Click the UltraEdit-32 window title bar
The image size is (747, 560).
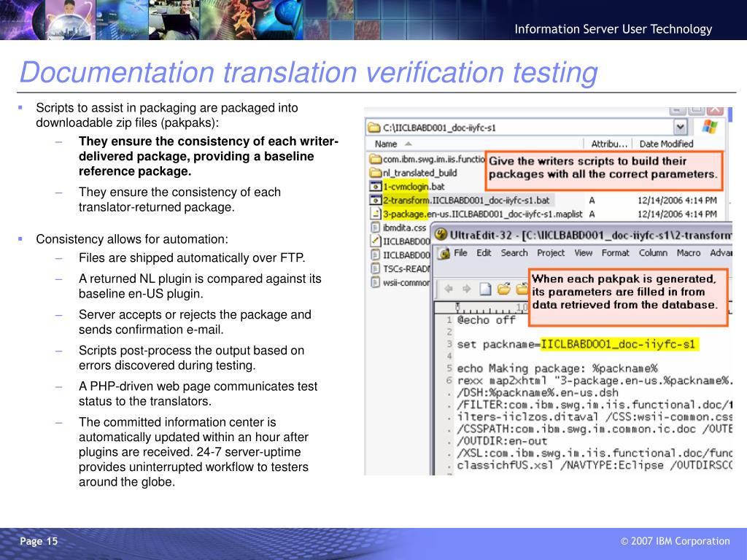point(583,235)
